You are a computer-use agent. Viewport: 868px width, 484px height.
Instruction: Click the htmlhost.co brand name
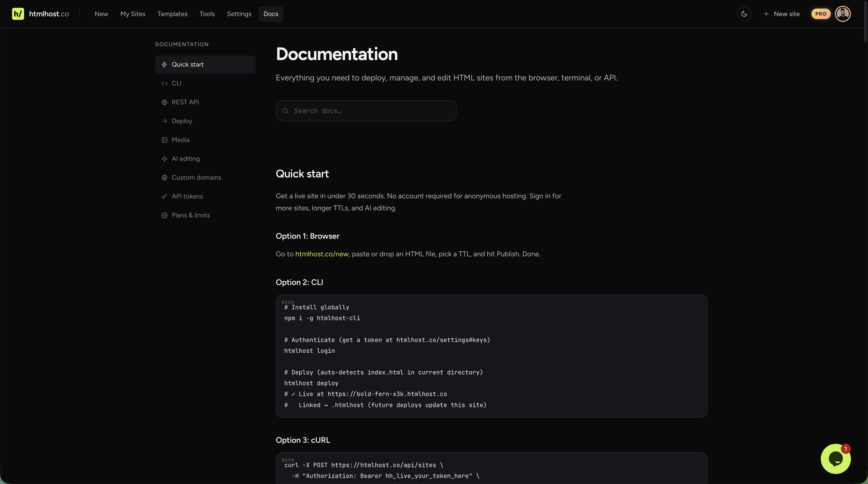click(49, 14)
